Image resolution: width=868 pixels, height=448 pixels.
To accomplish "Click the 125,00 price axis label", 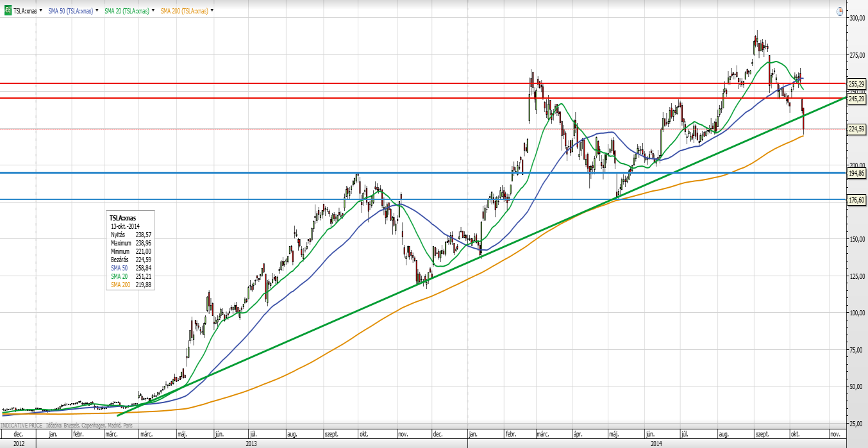I will (x=857, y=276).
